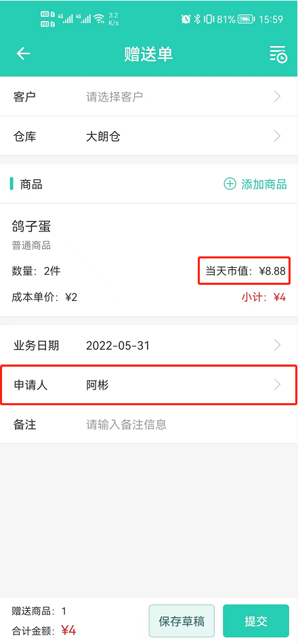Open the 业务日期 date picker chevron
Screen dimensions: 298x644
[278, 345]
